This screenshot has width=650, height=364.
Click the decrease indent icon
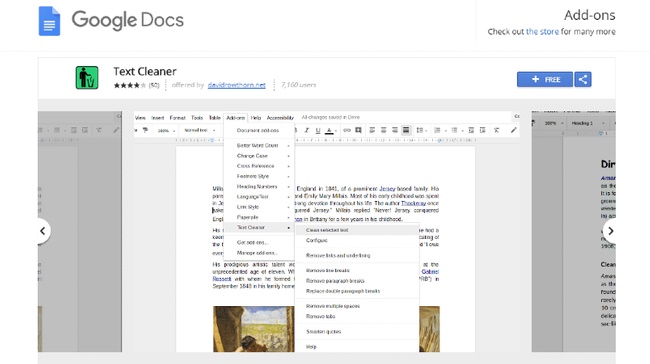pyautogui.click(x=471, y=130)
